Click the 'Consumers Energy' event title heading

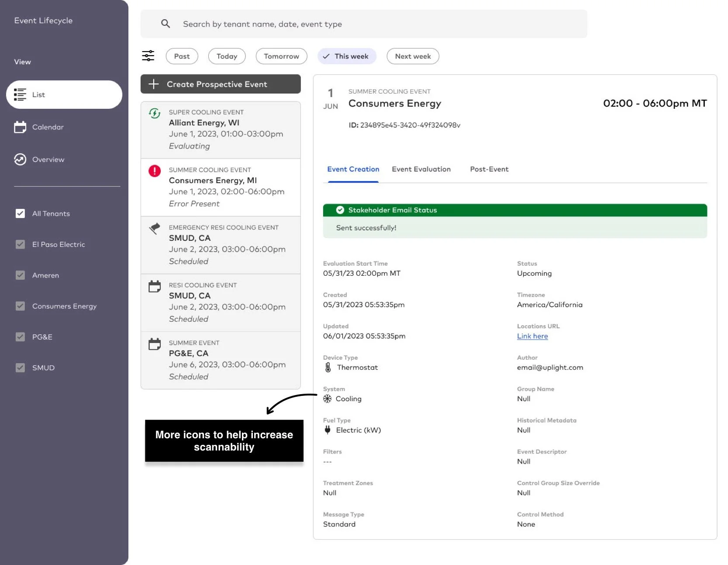[x=395, y=104]
